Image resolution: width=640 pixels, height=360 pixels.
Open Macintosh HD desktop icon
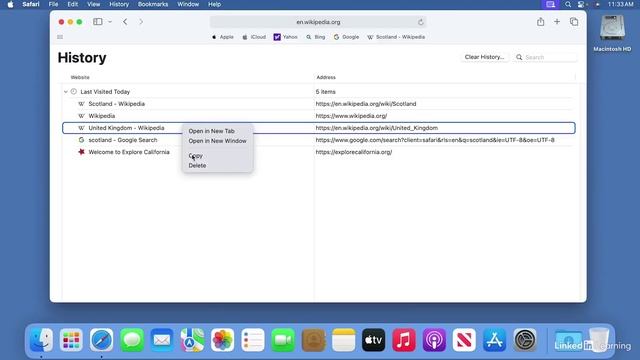pos(612,33)
